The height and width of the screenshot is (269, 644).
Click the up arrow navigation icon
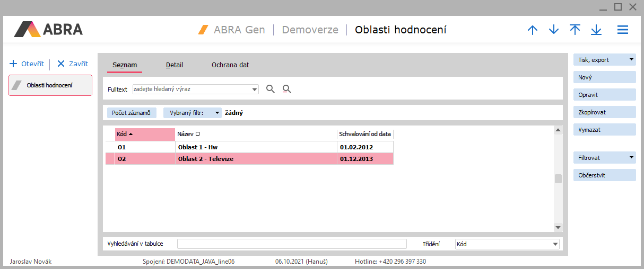(x=533, y=30)
